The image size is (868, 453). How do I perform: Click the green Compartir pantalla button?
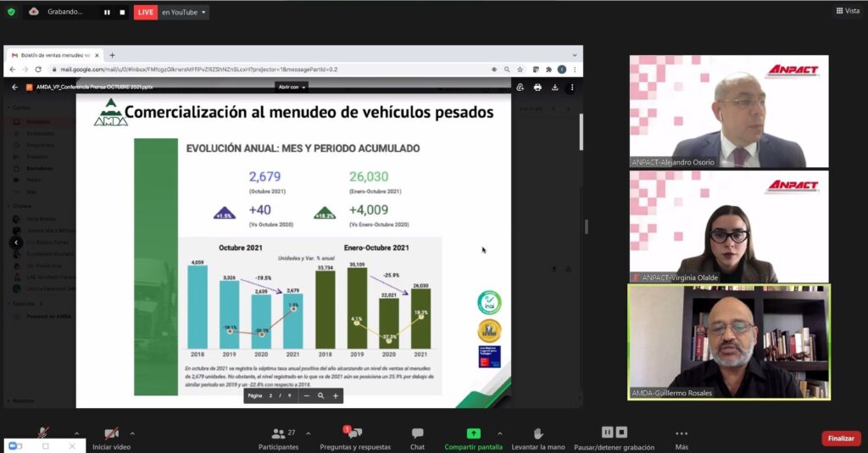tap(474, 438)
